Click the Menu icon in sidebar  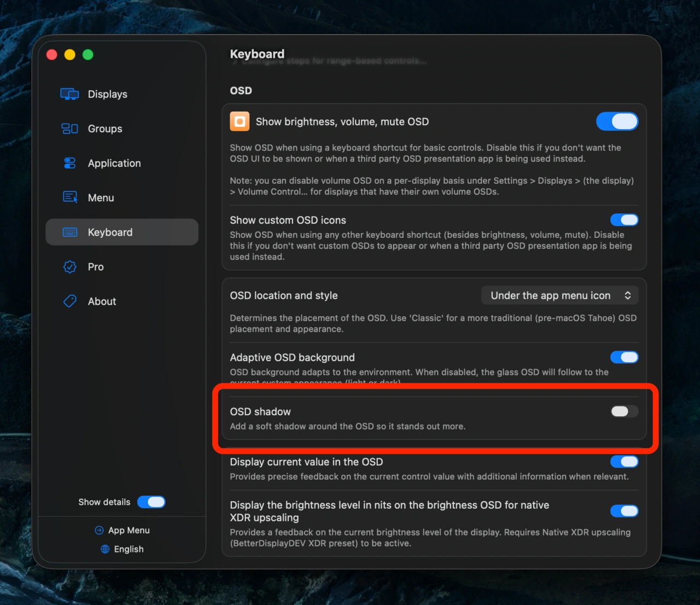69,197
